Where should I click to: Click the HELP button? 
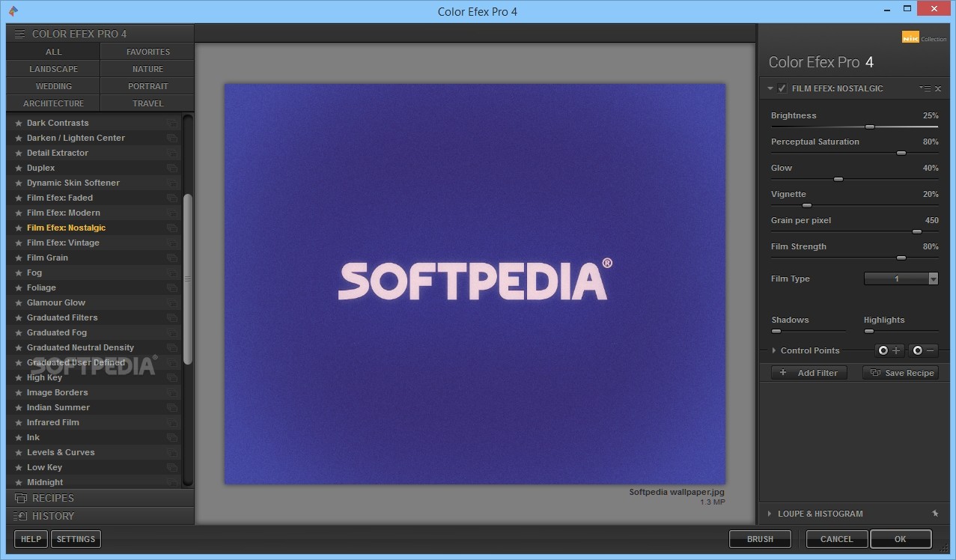31,539
